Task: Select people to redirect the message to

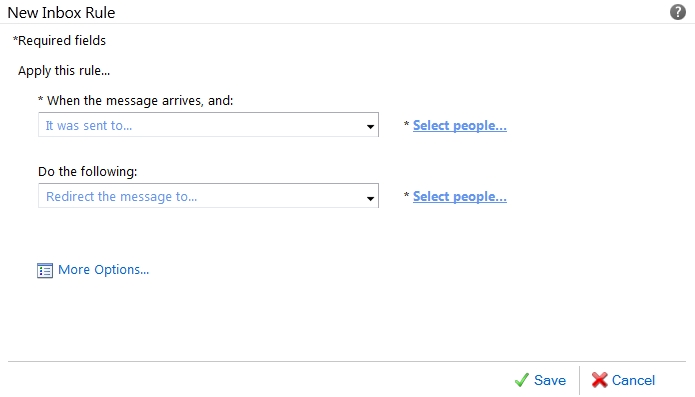Action: (460, 196)
